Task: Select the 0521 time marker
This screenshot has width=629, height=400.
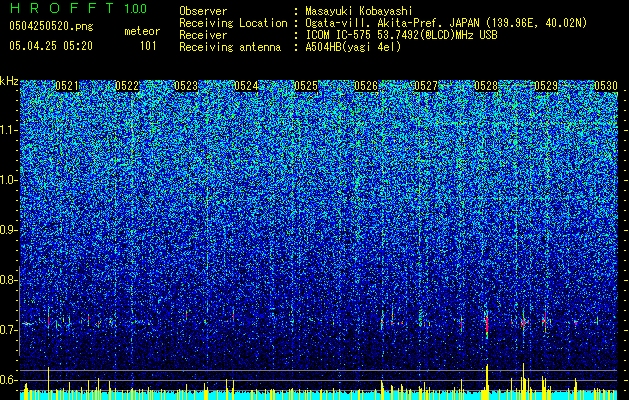Action: (67, 86)
